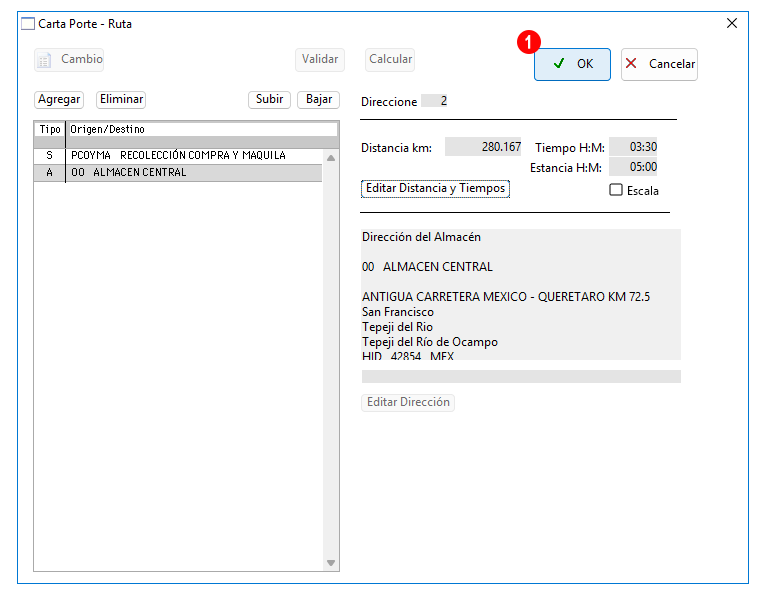The image size is (768, 595).
Task: Click the Calcular button
Action: [x=390, y=59]
